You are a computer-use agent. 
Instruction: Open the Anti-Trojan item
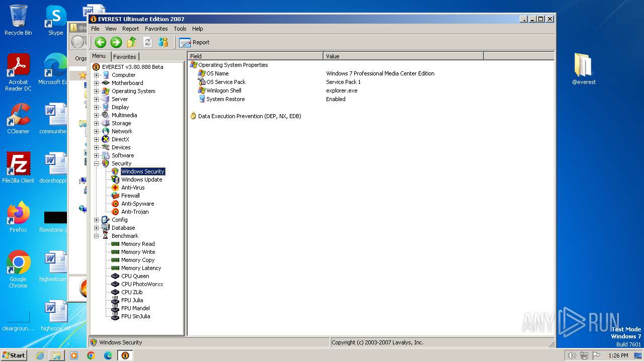coord(135,212)
